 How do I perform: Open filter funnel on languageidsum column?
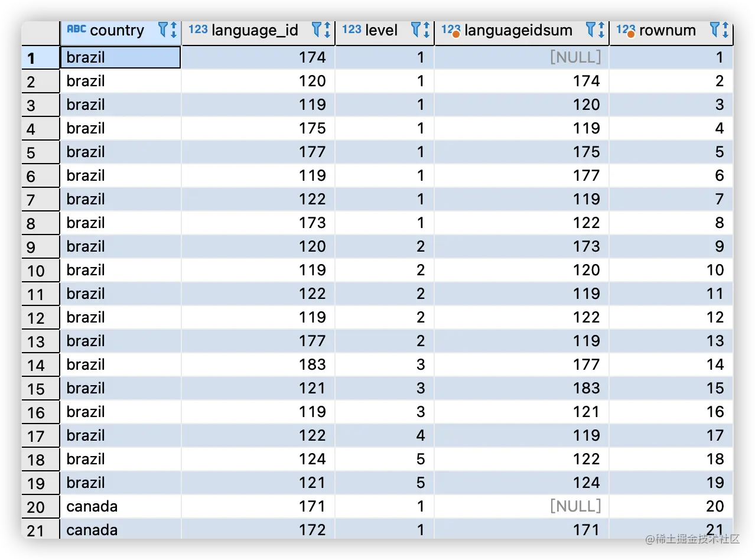coord(591,30)
